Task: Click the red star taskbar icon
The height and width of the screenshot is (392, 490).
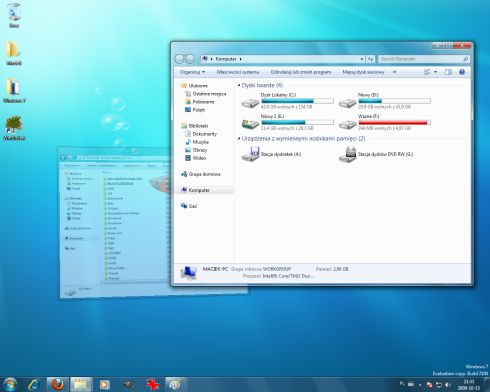Action: [x=152, y=385]
